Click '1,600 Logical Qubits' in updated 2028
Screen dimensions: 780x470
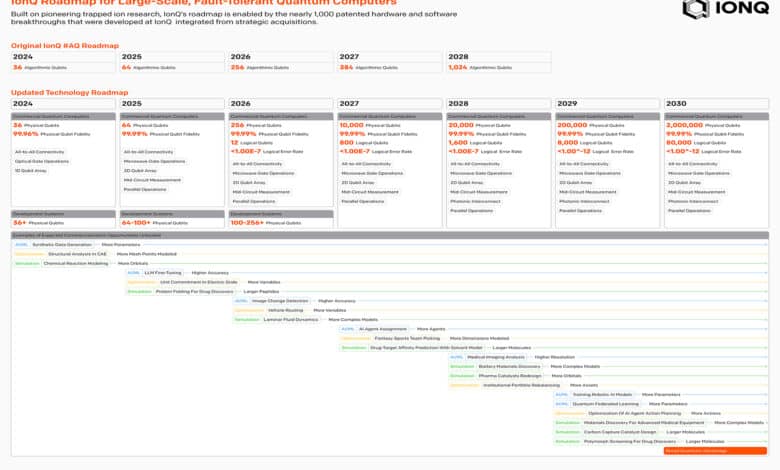tap(475, 143)
